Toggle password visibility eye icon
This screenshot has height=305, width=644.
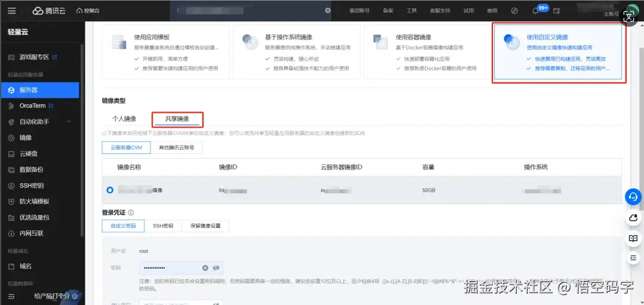tap(217, 268)
